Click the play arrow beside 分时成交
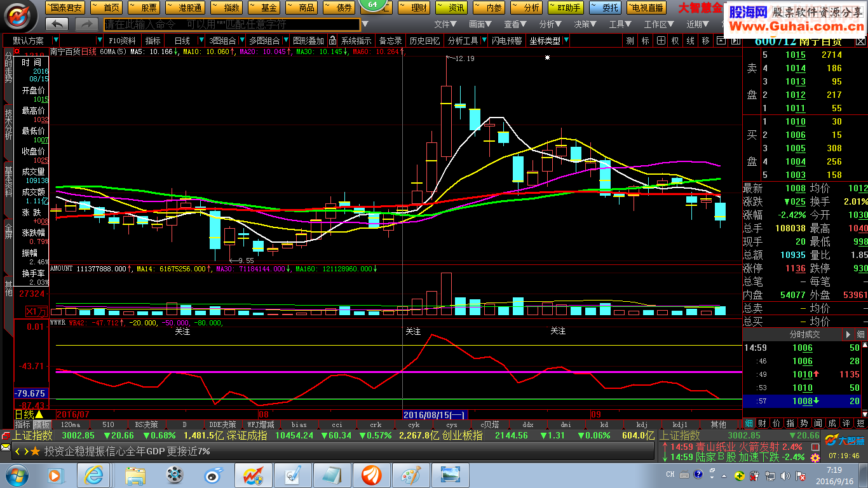Viewport: 868px width, 488px height. tap(848, 334)
